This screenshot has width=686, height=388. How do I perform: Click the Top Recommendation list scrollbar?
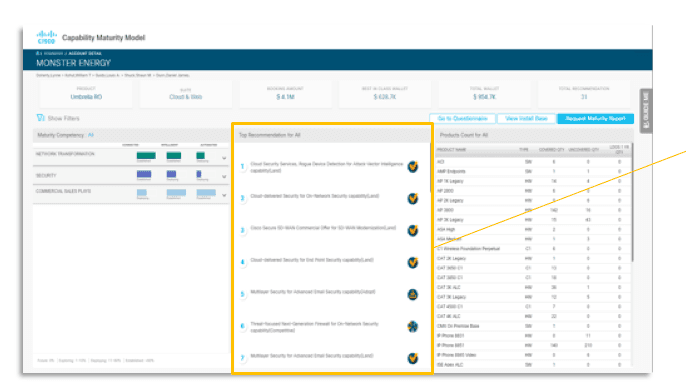point(430,168)
